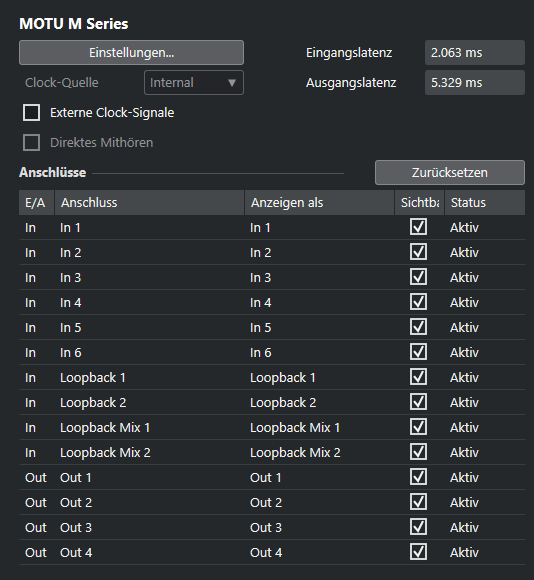
Task: Enable Externe Clock-Signale checkbox
Action: click(31, 112)
